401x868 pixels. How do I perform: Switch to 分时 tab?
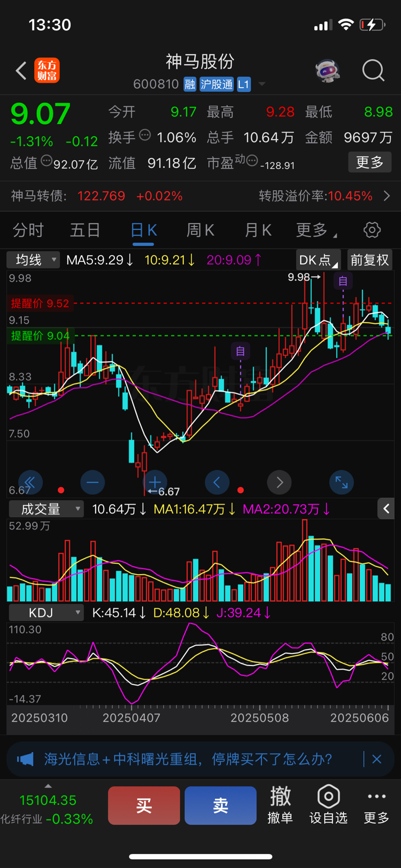[x=28, y=230]
